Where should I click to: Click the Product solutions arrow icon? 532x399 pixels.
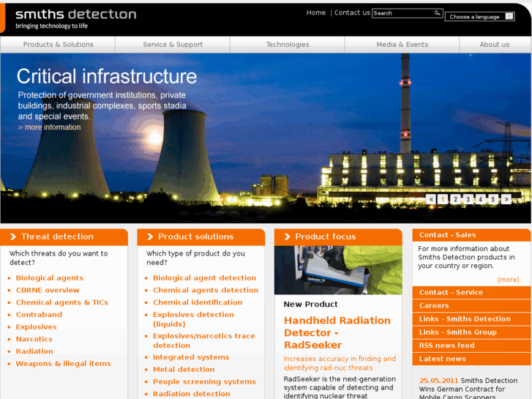click(x=150, y=236)
